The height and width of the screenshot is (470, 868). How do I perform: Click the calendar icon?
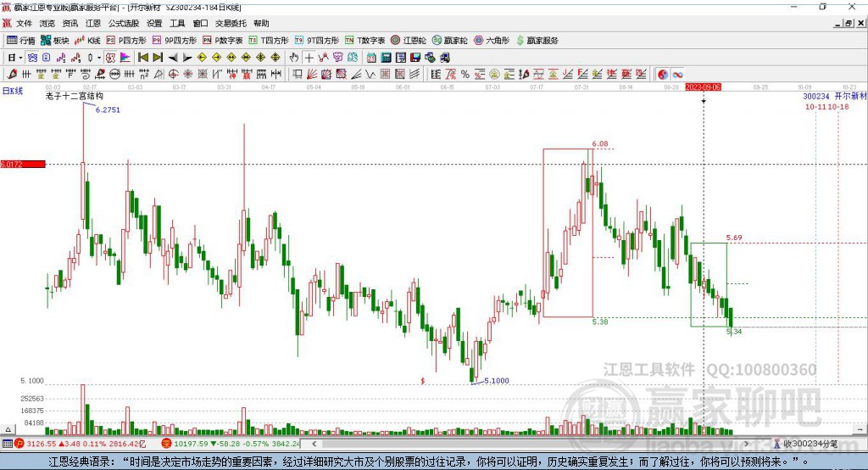click(x=371, y=58)
